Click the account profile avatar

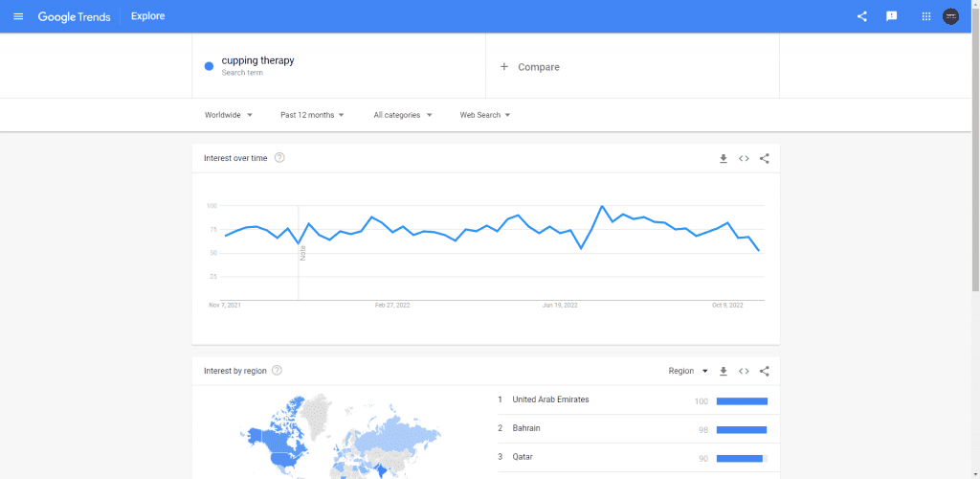(950, 16)
